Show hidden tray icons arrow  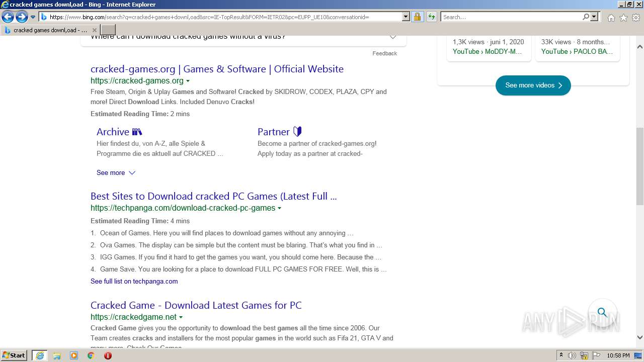561,355
